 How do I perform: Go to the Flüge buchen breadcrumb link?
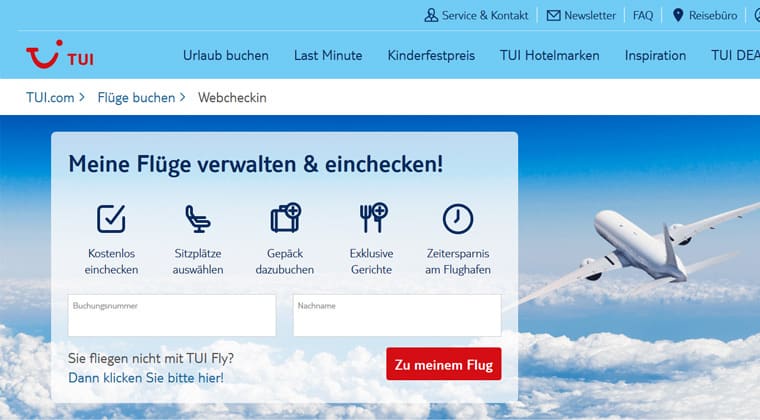point(136,97)
